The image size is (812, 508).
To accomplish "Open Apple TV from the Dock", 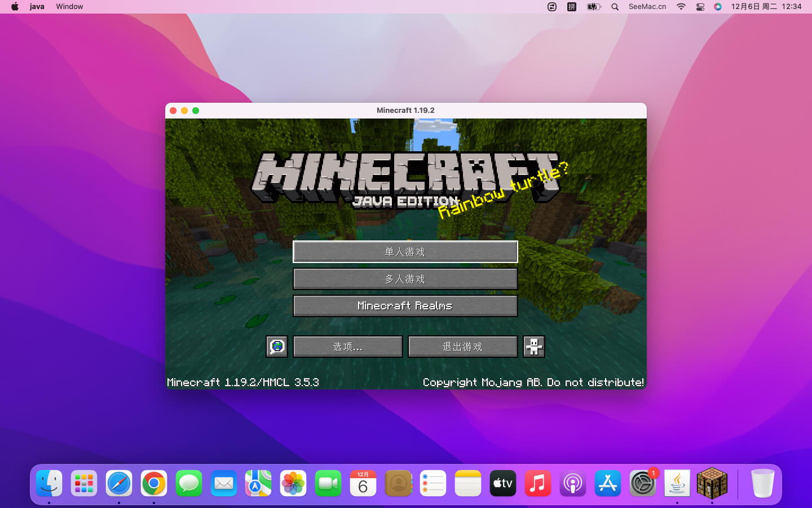I will pyautogui.click(x=503, y=484).
